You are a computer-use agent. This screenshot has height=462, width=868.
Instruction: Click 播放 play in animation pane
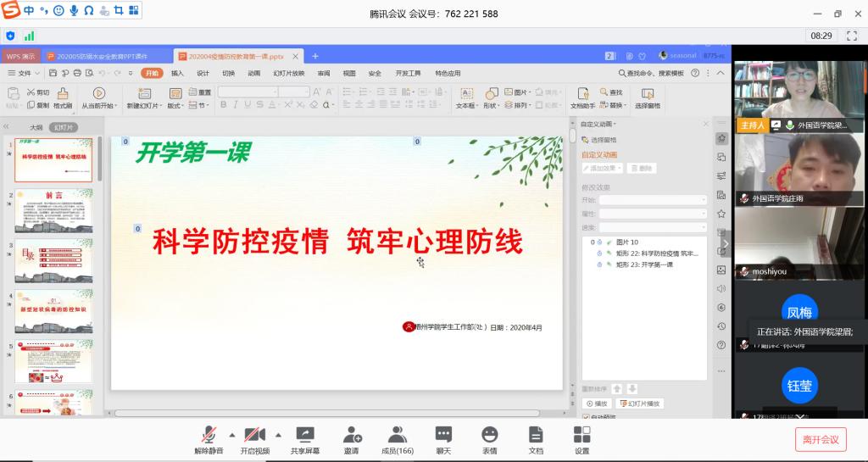tap(597, 404)
